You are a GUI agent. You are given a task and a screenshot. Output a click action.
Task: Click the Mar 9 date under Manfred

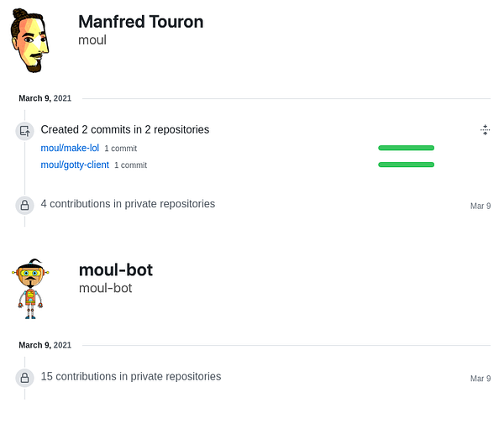click(x=480, y=206)
